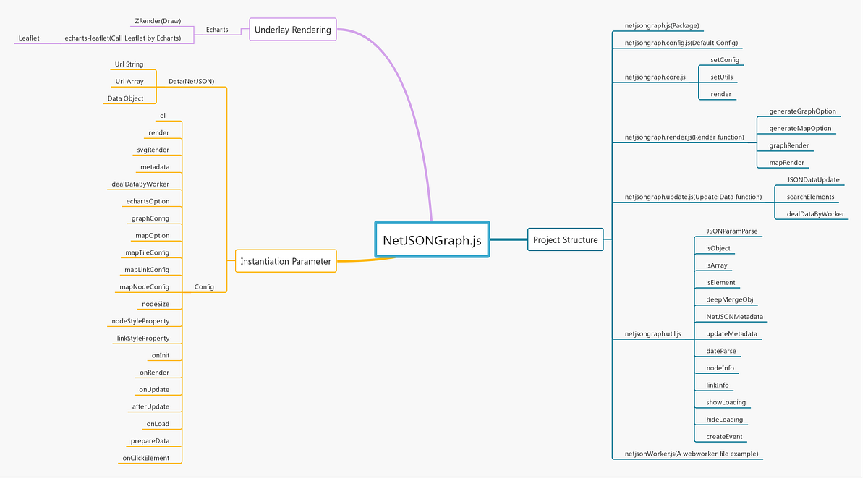Click the netjsonWorker.js webworker example node

point(692,455)
